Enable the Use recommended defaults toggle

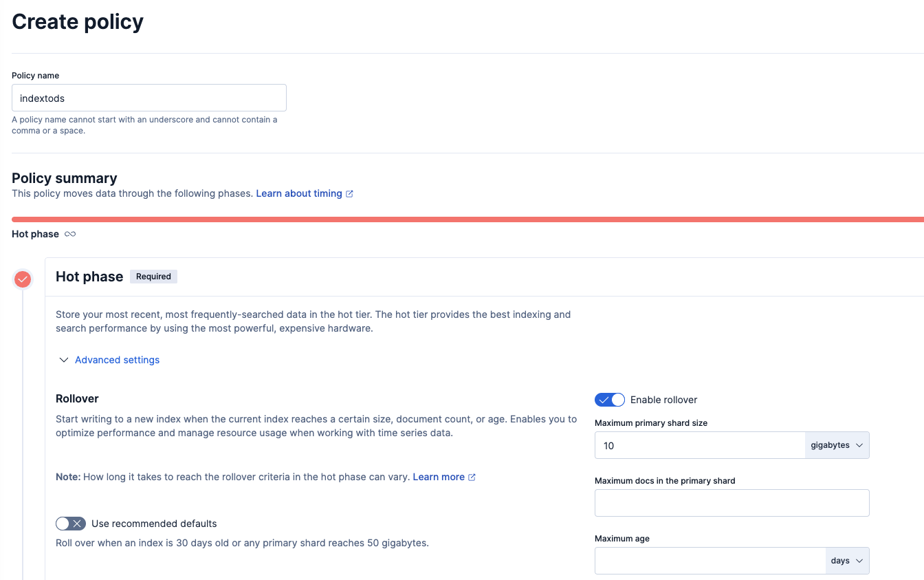point(70,523)
